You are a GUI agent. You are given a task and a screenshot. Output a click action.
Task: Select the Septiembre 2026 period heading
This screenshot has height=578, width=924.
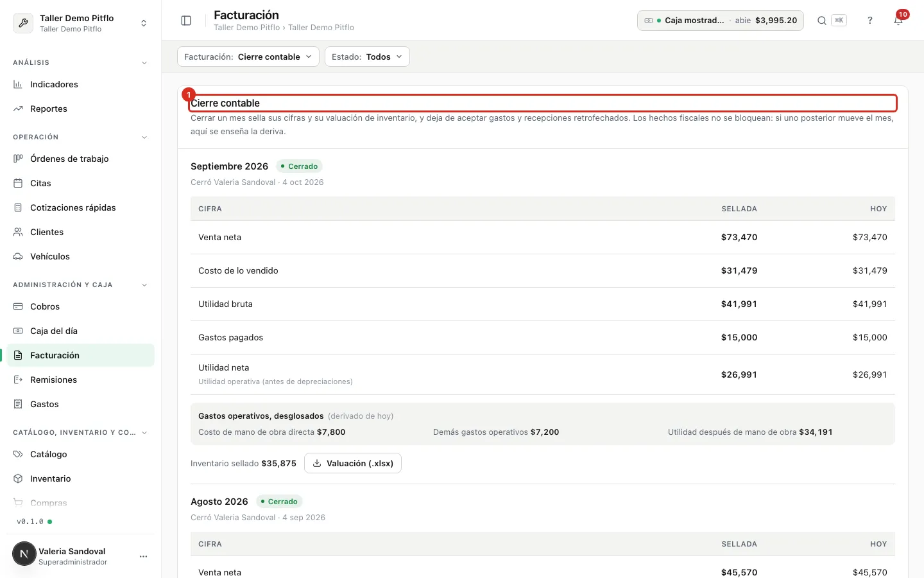tap(229, 166)
